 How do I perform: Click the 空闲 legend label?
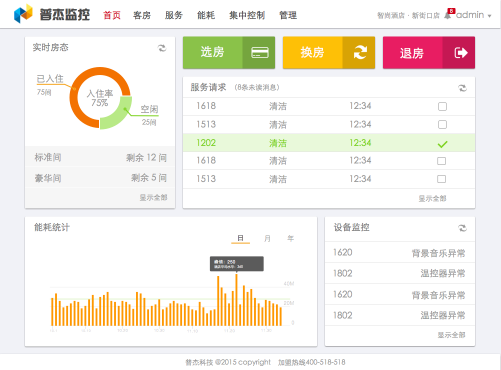coord(149,109)
